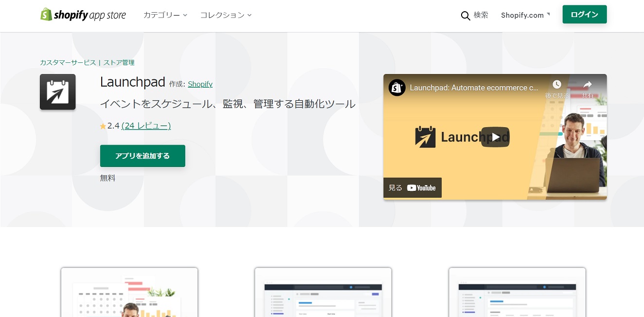The height and width of the screenshot is (317, 644).
Task: Click the Launchpad app icon
Action: (x=58, y=92)
